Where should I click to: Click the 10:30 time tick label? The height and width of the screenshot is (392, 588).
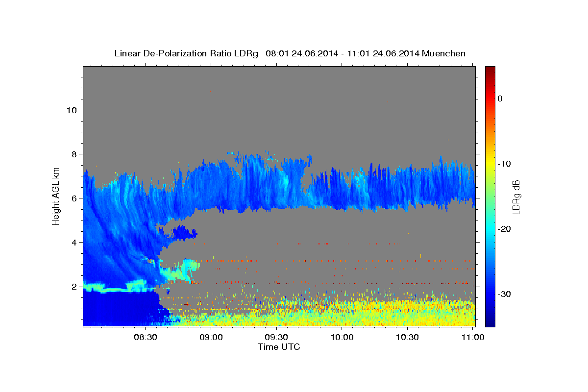point(407,337)
